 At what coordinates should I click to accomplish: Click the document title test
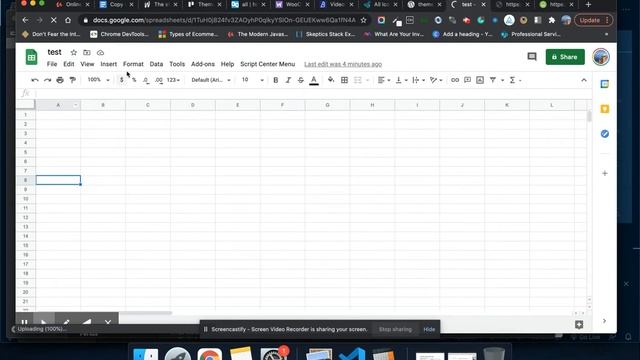(54, 52)
